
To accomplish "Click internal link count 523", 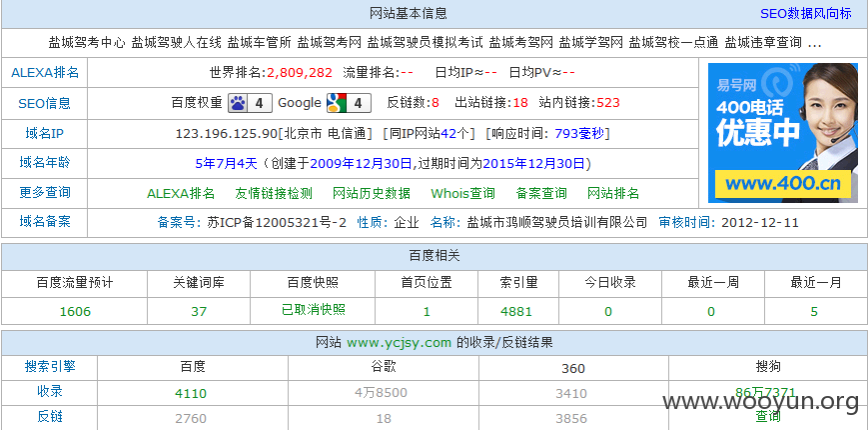I will [x=608, y=103].
